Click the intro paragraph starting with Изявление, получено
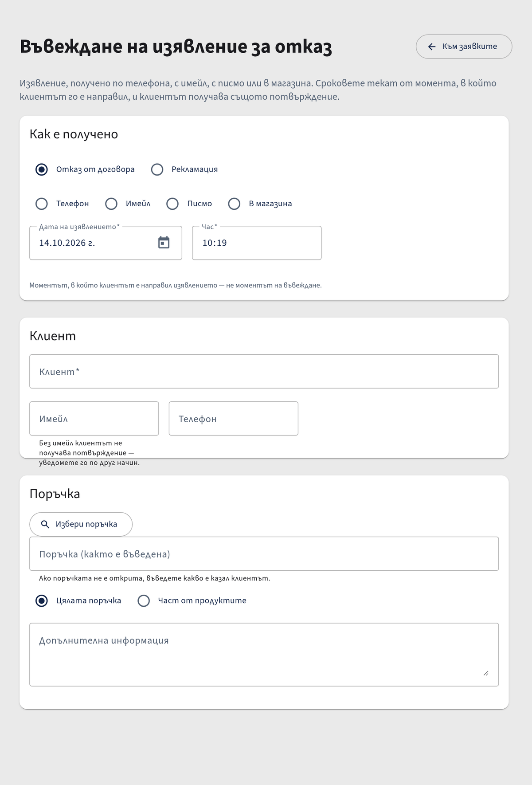This screenshot has height=785, width=532. pos(258,90)
